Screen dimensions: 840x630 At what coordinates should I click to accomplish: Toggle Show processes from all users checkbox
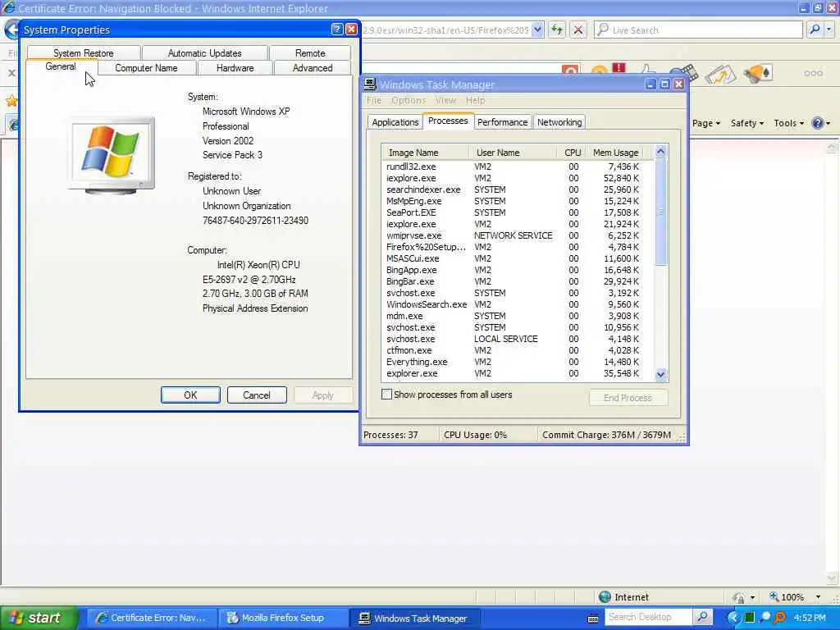click(x=386, y=395)
